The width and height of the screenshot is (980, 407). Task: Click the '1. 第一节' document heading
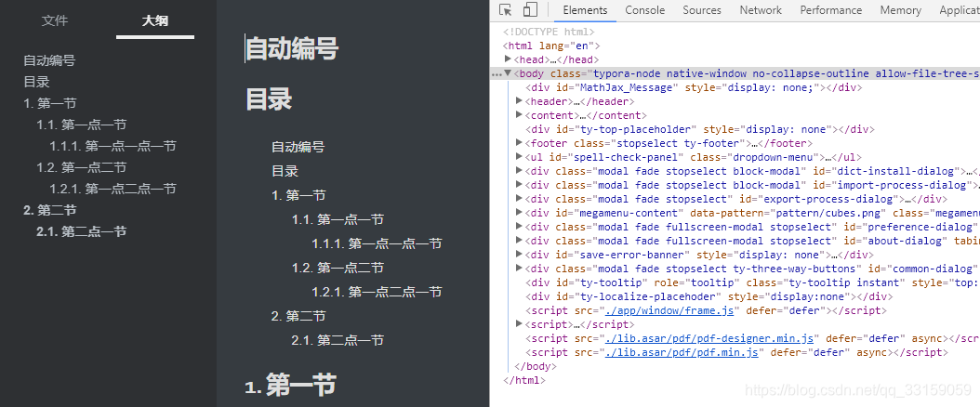pos(291,385)
